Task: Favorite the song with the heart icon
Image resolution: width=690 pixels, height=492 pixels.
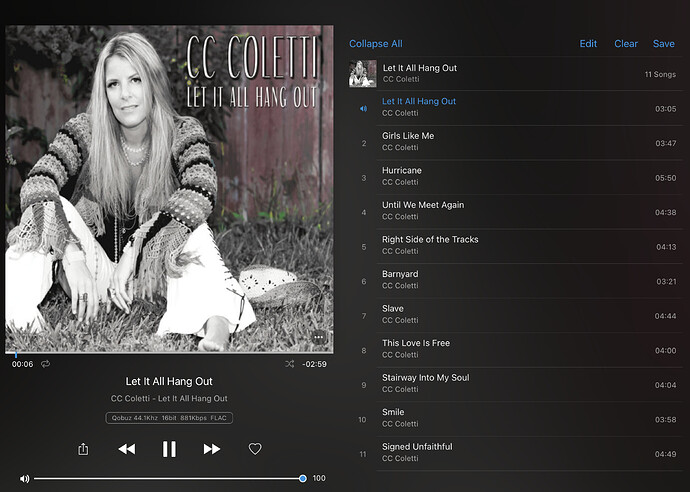Action: (x=255, y=449)
